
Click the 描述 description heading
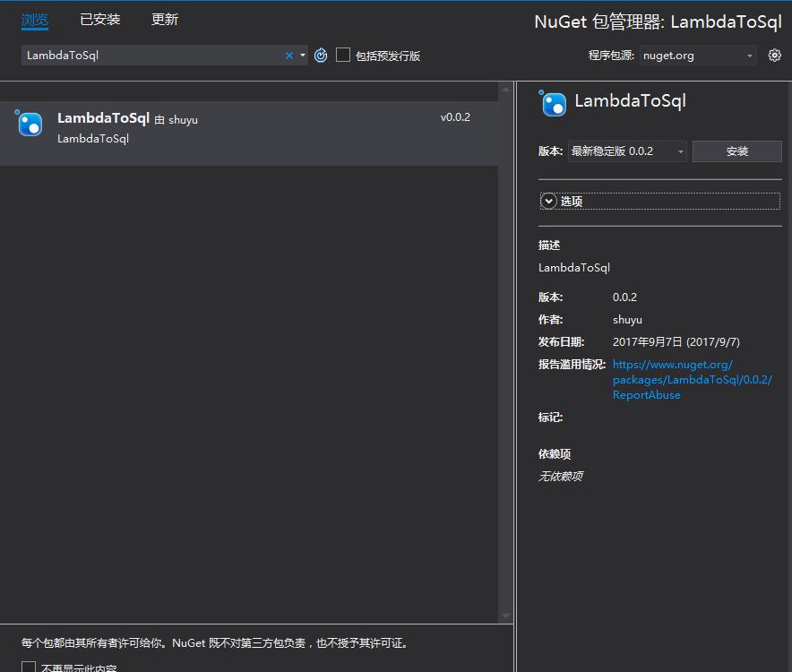point(549,246)
